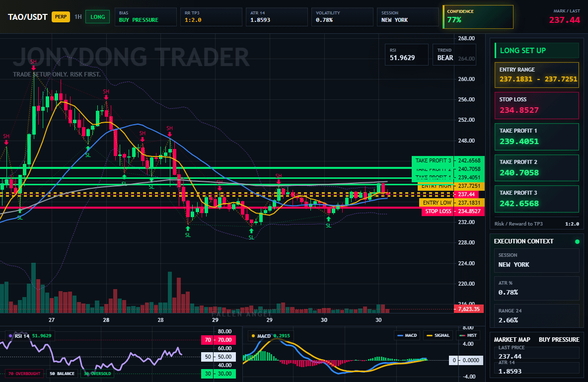Click the Confidence 77% card
Screen dimensions: 588x382
click(x=478, y=17)
